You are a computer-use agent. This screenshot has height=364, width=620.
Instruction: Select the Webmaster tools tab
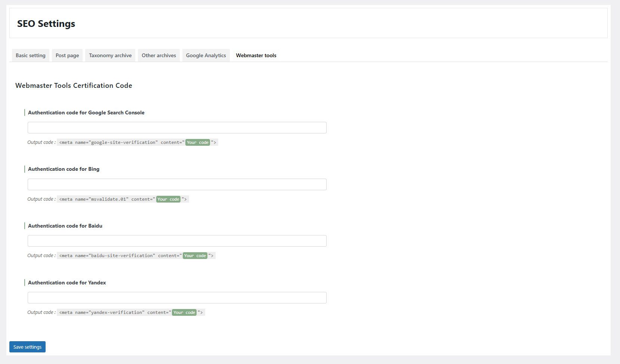click(256, 55)
